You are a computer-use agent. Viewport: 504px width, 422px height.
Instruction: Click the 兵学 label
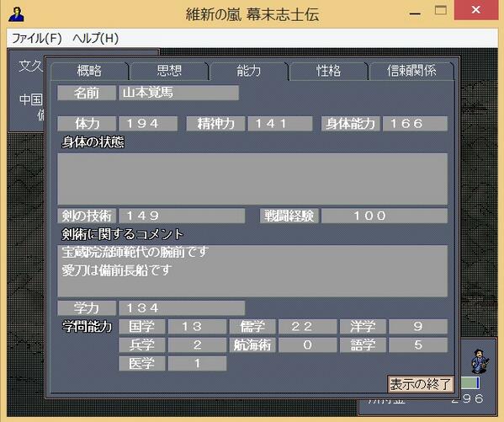[x=141, y=345]
